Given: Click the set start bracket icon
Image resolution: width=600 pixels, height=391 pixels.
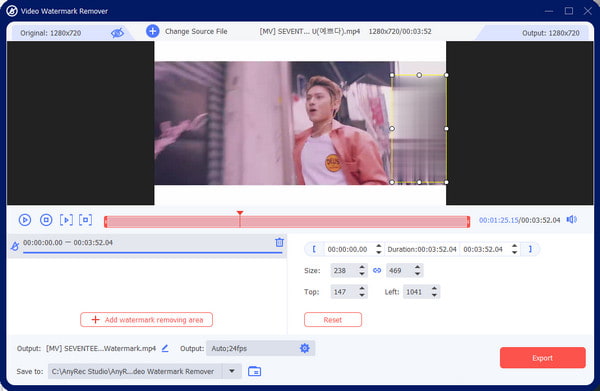Looking at the screenshot, I should (314, 249).
